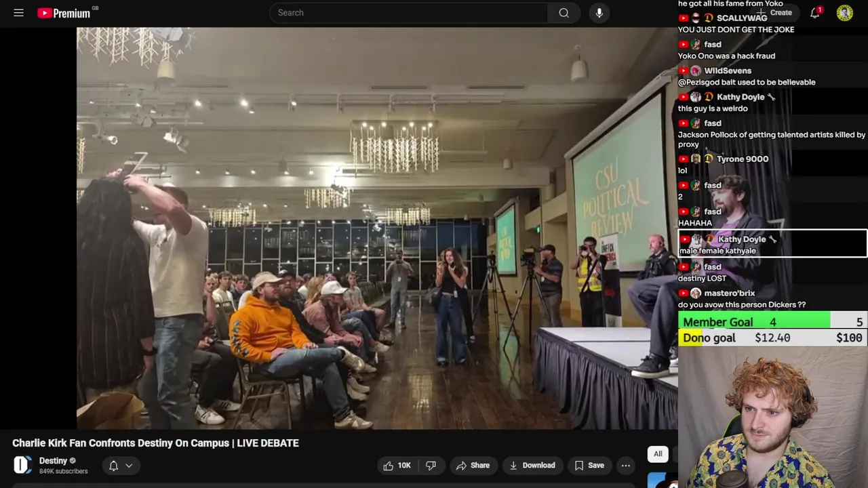Click the Search input field
This screenshot has width=868, height=488.
408,13
